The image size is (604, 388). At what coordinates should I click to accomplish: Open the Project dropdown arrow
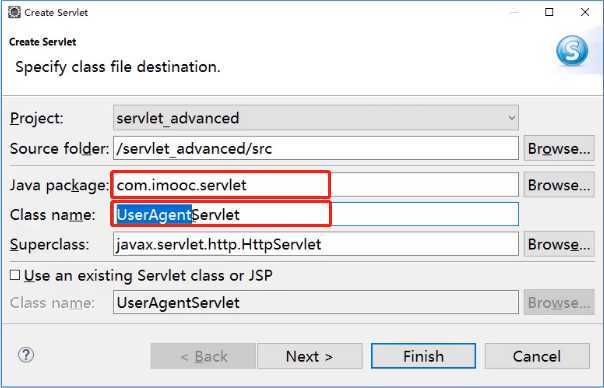(512, 118)
